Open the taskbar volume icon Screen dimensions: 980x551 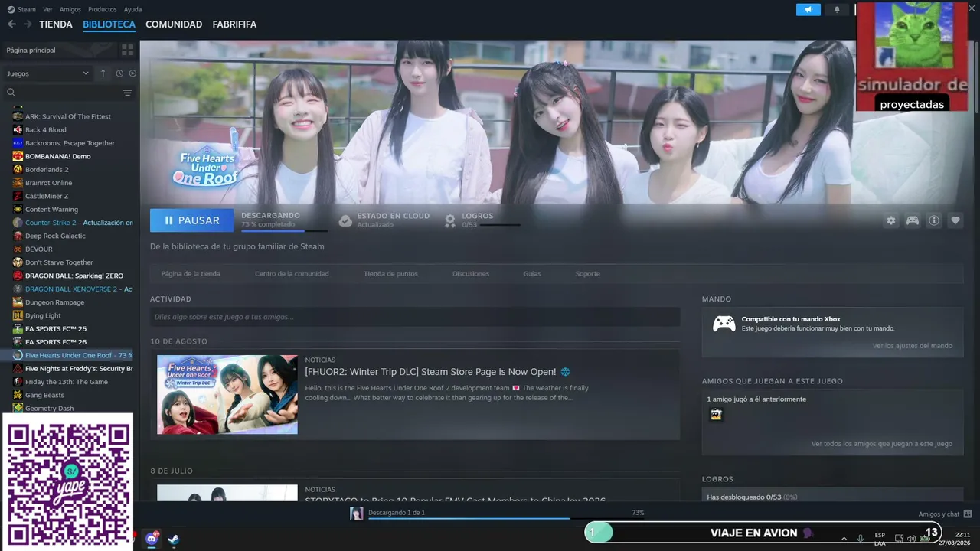click(x=911, y=538)
